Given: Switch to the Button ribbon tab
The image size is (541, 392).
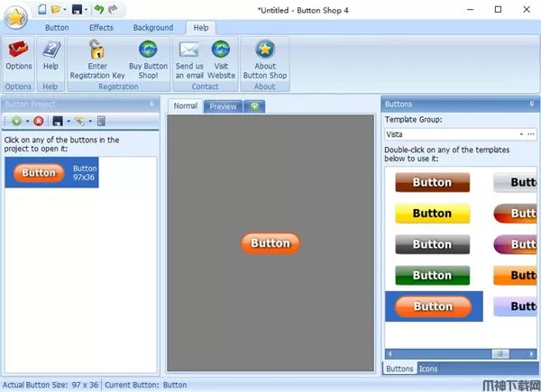Looking at the screenshot, I should (57, 28).
